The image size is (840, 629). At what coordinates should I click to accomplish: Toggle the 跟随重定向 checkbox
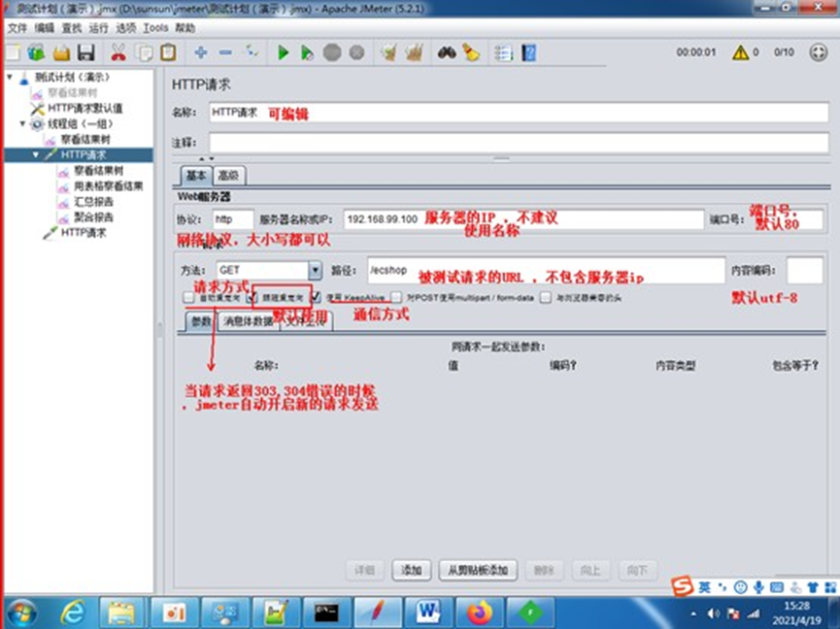tap(252, 297)
